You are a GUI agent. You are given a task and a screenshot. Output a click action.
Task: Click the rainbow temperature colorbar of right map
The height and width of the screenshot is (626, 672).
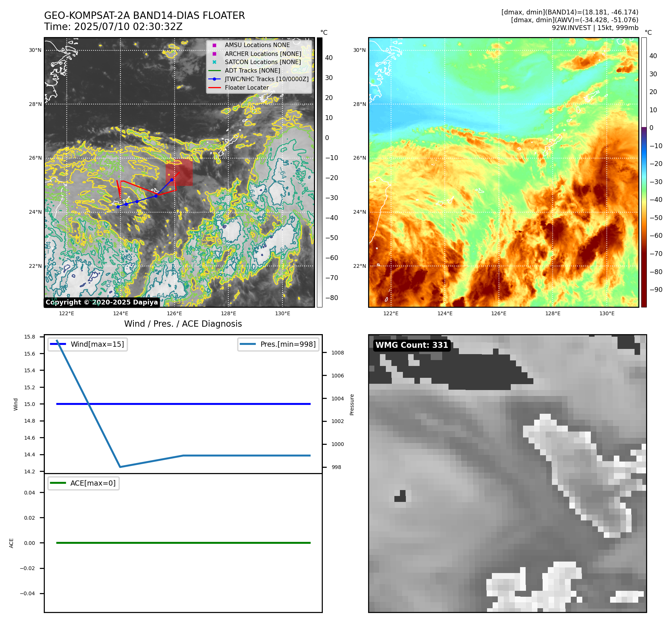pos(644,172)
